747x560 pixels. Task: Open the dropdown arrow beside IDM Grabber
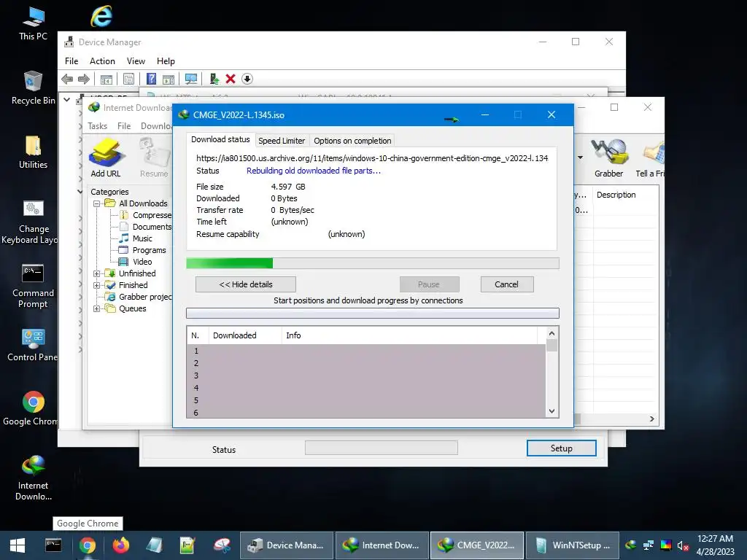580,157
